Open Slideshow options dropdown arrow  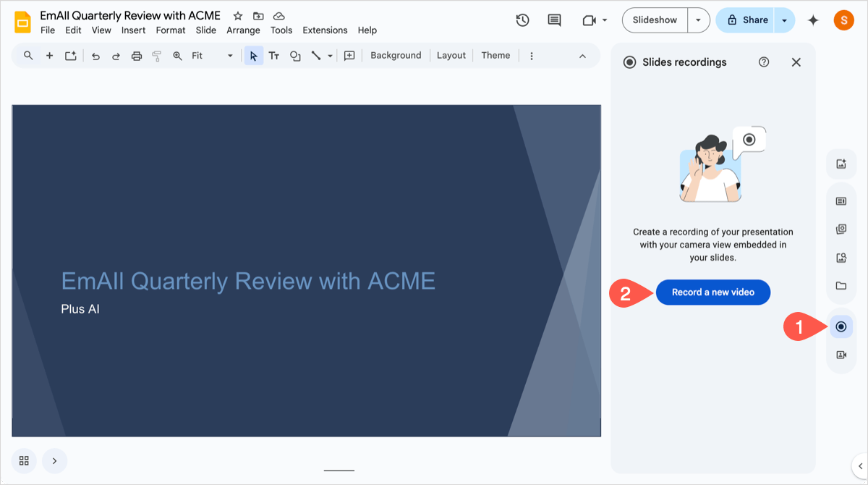click(698, 20)
